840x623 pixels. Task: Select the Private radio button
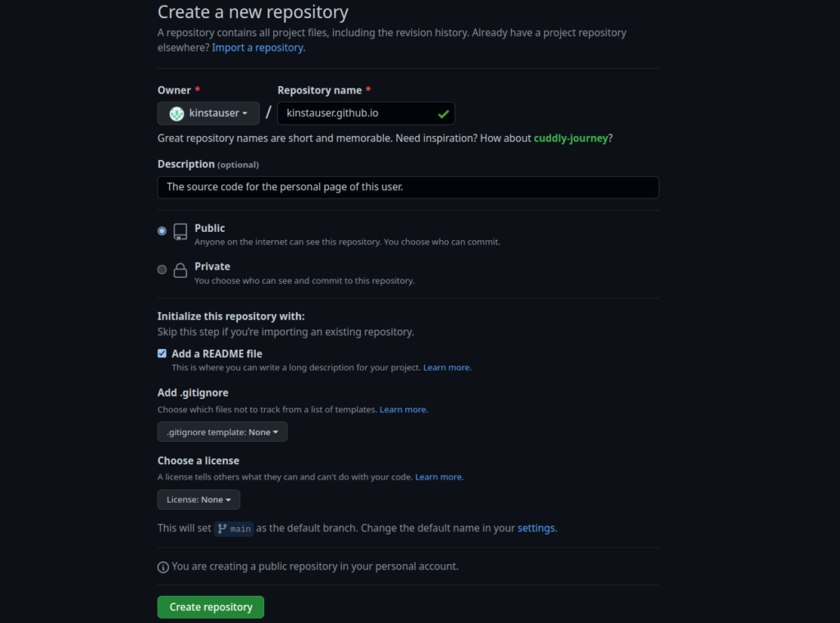[x=162, y=270]
